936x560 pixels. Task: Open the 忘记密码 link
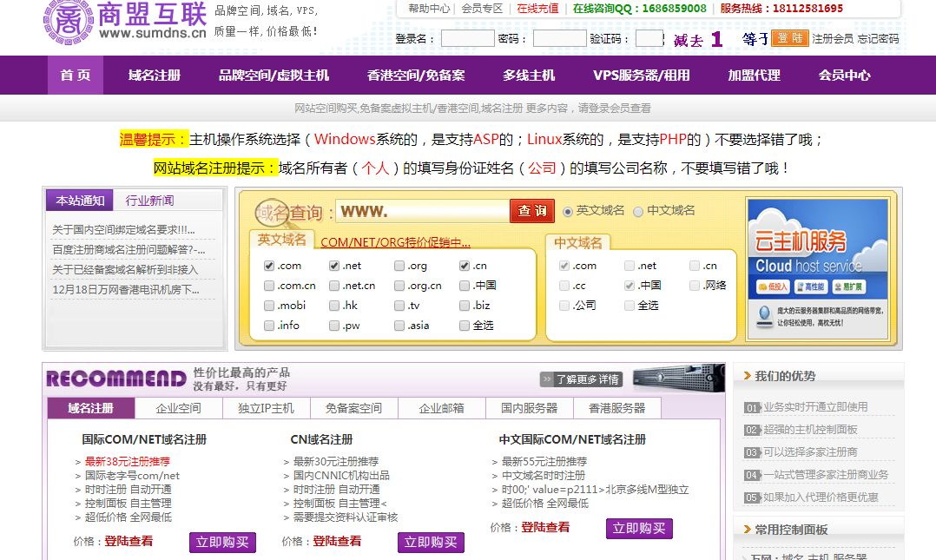click(879, 38)
